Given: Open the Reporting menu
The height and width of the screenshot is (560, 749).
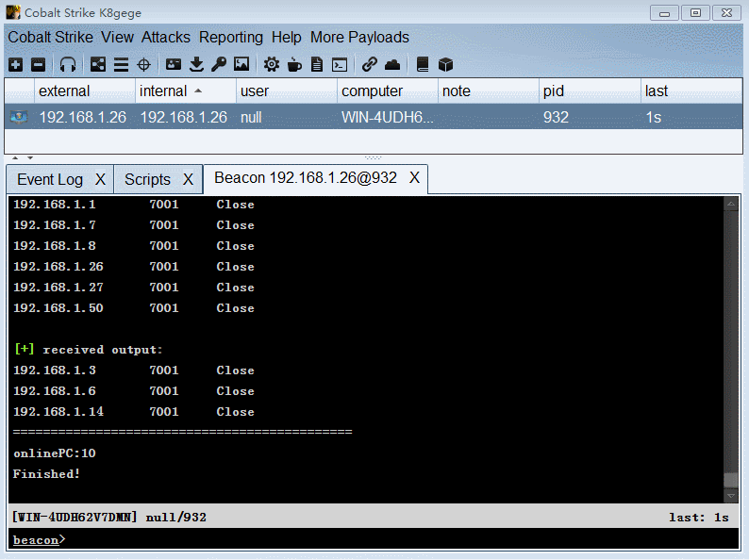Looking at the screenshot, I should (x=231, y=37).
